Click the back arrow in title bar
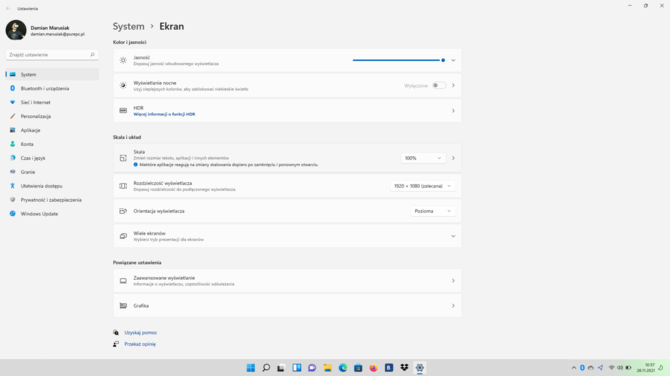The height and width of the screenshot is (376, 670). (8, 8)
